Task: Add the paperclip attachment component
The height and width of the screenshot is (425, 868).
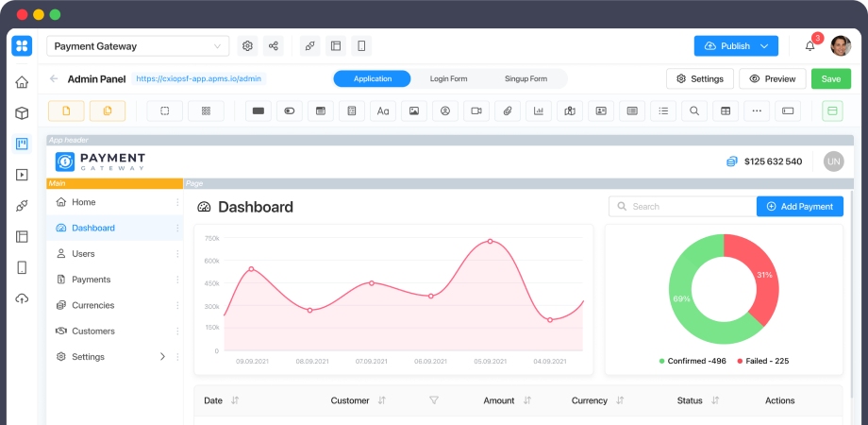Action: point(507,110)
